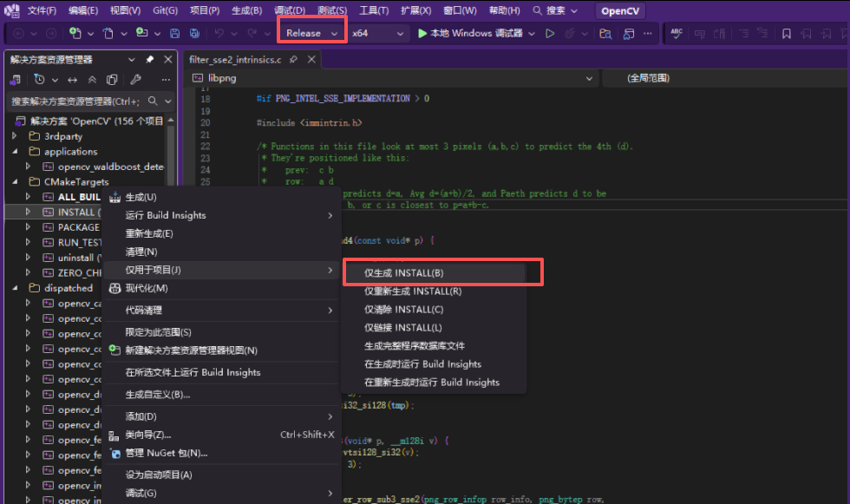Click the Save All toolbar icon
Viewport: 850px width, 504px height.
pyautogui.click(x=194, y=32)
